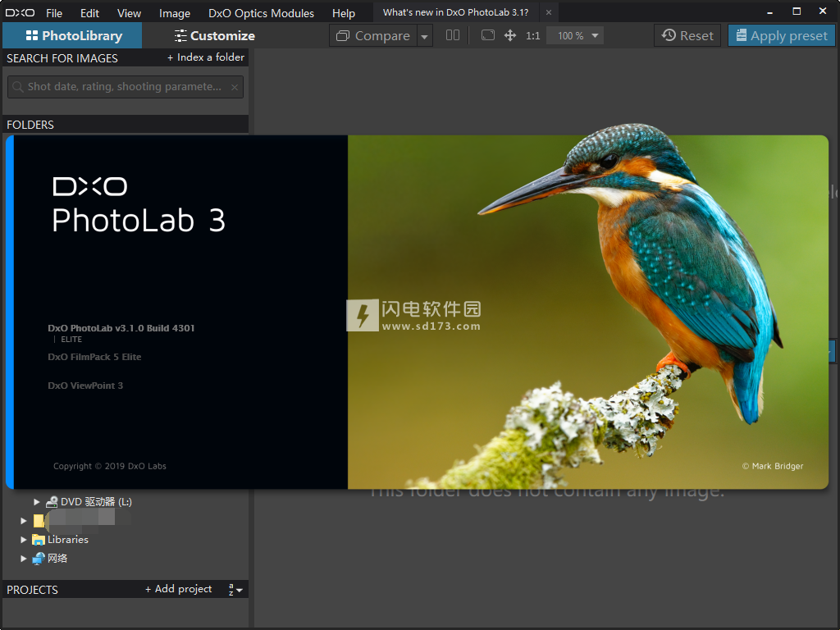This screenshot has height=630, width=840.
Task: Click Add project link
Action: [x=178, y=589]
